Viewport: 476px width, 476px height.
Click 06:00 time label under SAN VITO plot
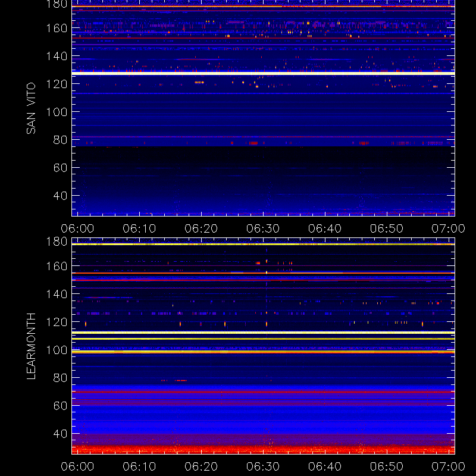[77, 228]
